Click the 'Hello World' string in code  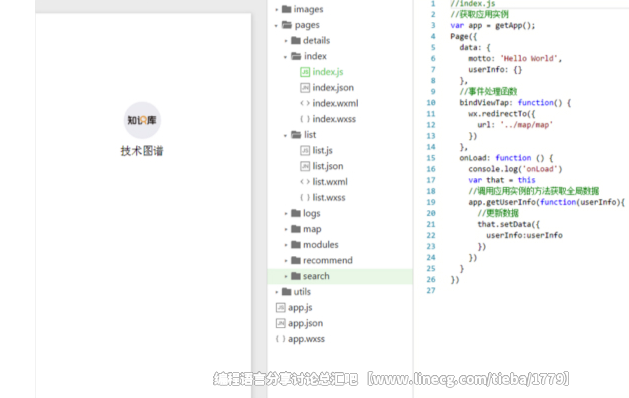528,59
